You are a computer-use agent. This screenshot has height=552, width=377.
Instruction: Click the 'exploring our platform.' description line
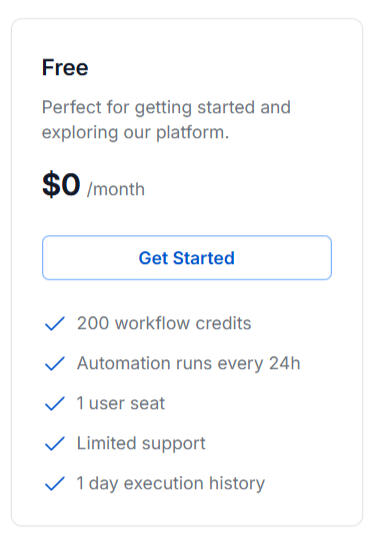(136, 133)
